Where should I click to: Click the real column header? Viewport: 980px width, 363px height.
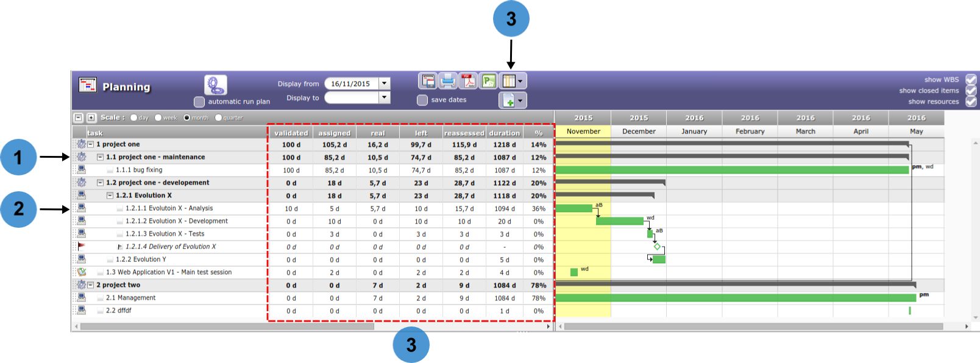[378, 133]
